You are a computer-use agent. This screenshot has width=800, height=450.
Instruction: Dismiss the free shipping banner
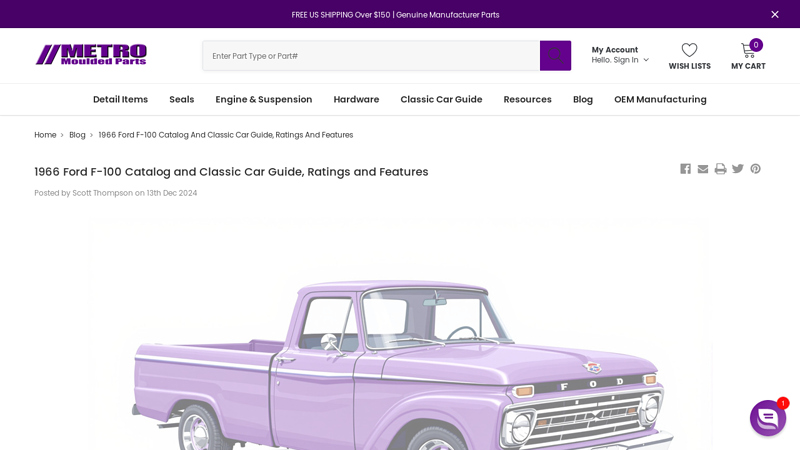click(x=774, y=15)
